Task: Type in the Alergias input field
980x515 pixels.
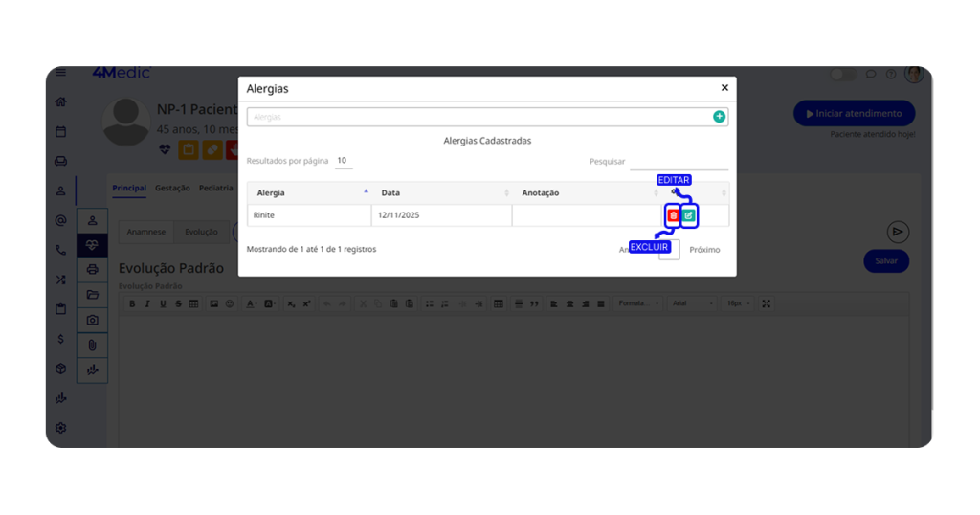Action: click(479, 117)
